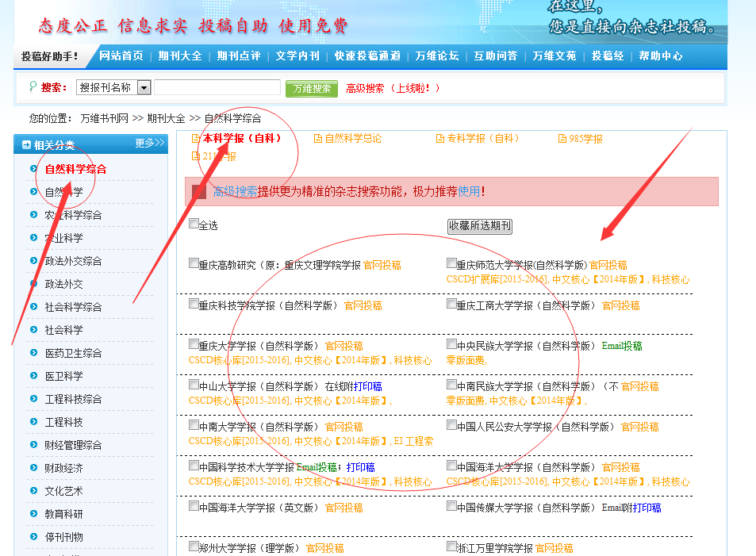Click the document icon before 自然科学总论

pyautogui.click(x=318, y=139)
